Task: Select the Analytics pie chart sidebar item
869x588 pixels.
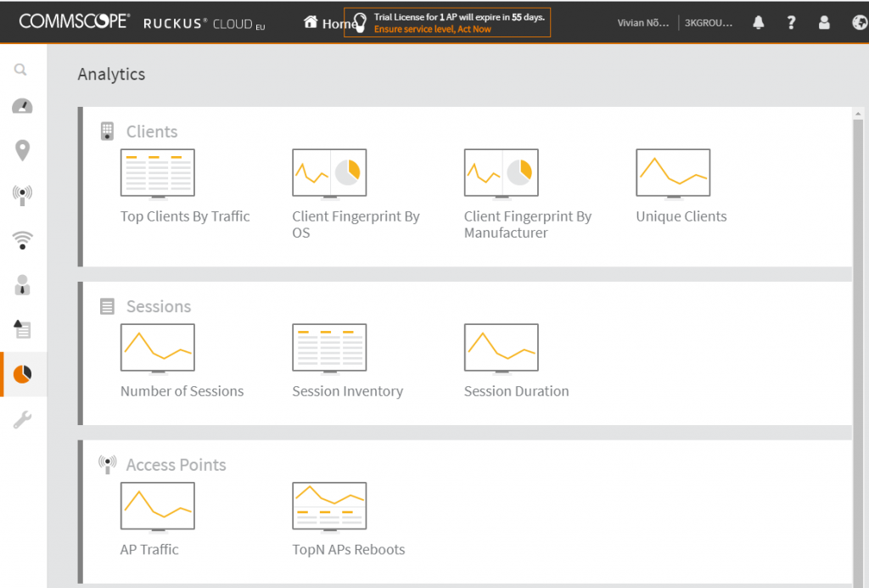Action: coord(23,374)
